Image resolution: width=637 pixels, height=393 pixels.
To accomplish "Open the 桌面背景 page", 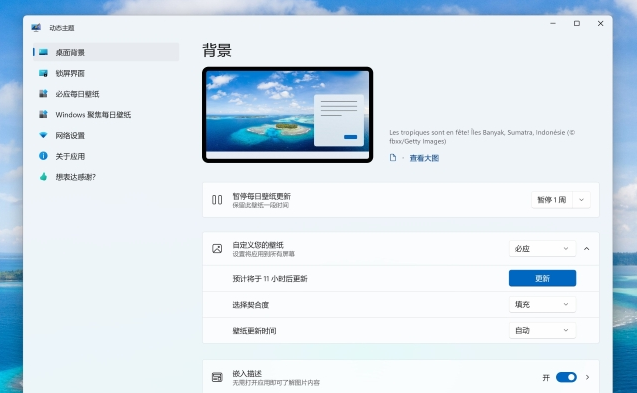I will 106,52.
